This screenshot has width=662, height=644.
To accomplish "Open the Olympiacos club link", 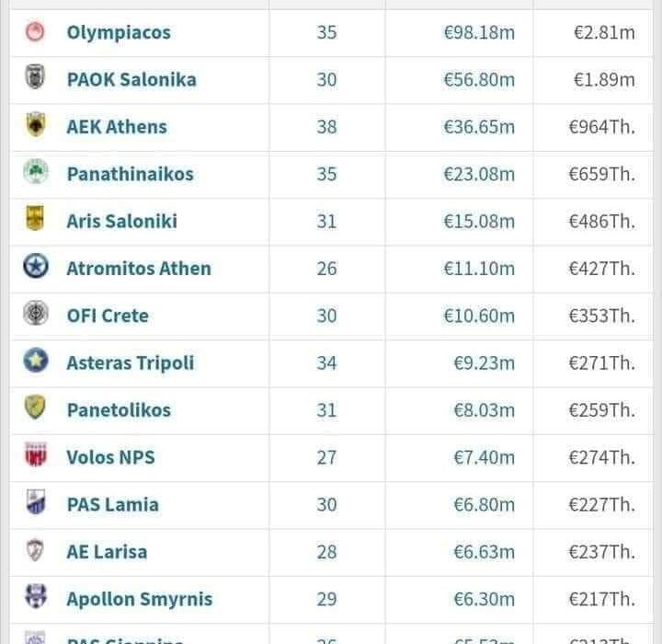I will [x=119, y=32].
